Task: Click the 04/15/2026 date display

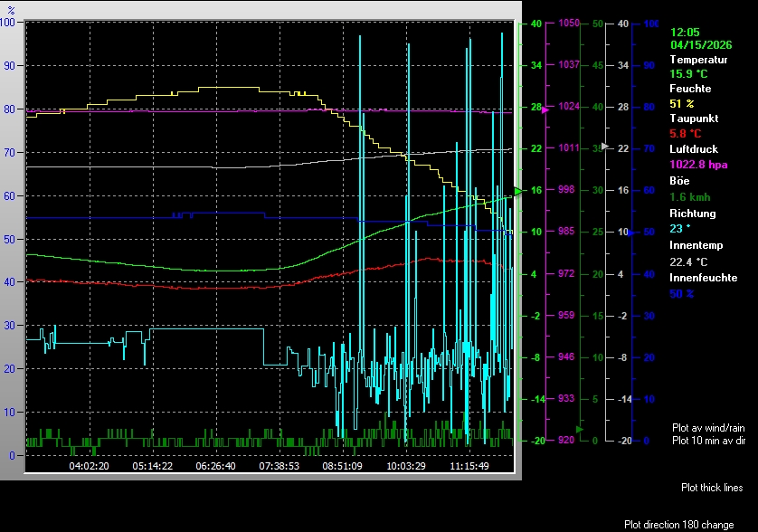Action: point(701,43)
